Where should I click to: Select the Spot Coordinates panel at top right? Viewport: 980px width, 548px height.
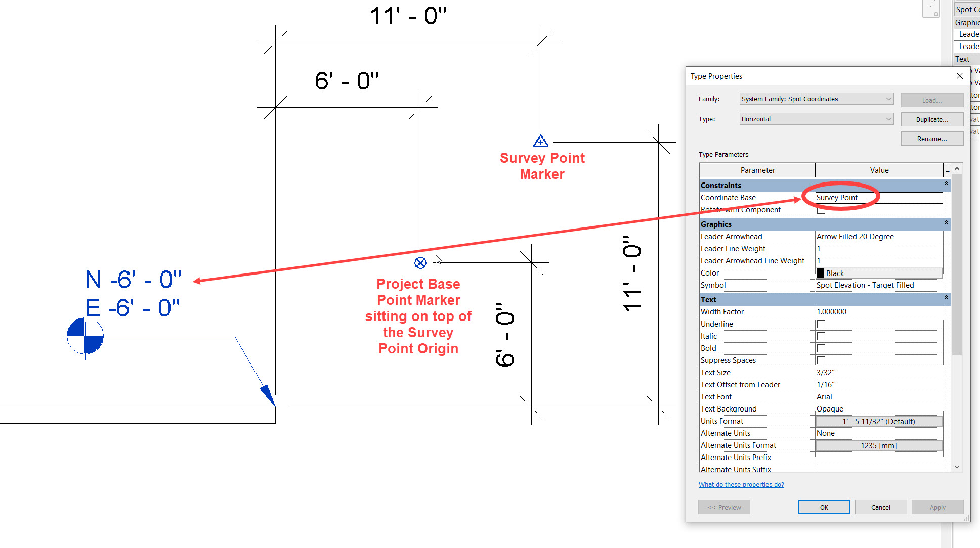point(967,9)
